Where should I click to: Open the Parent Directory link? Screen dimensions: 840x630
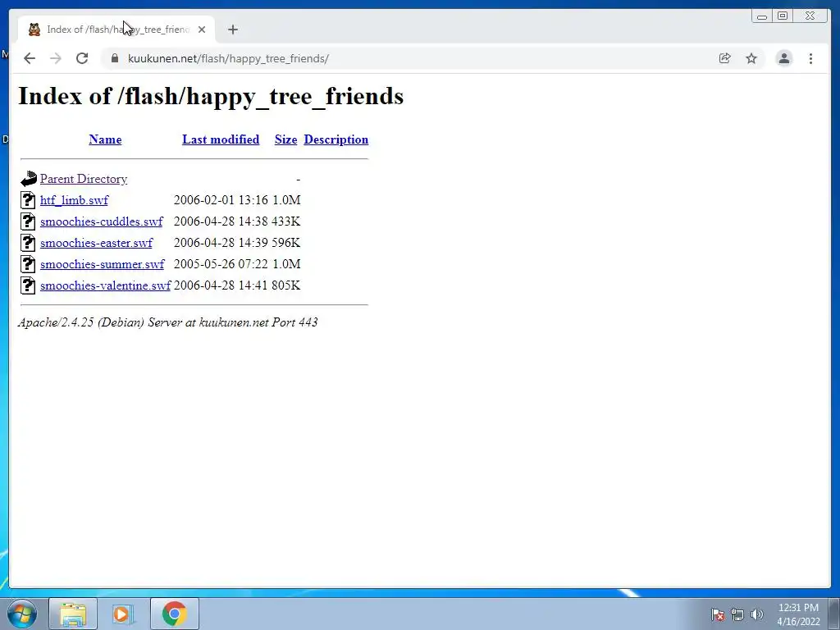pos(84,179)
